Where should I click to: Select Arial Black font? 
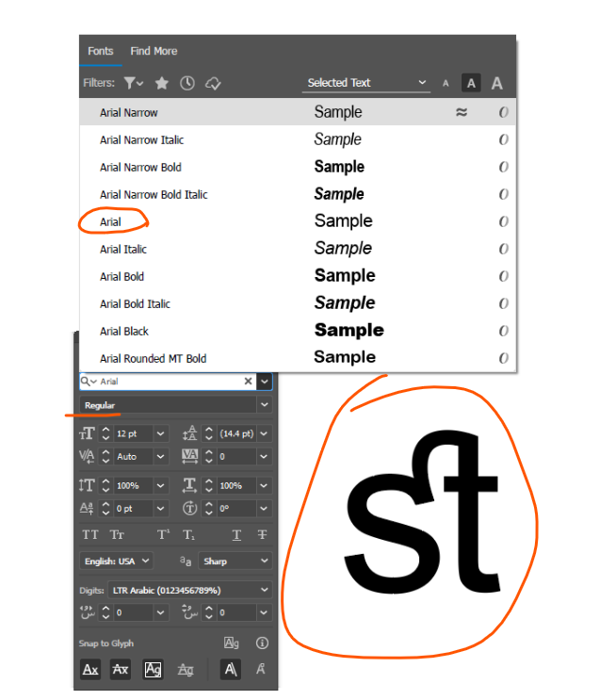pyautogui.click(x=298, y=331)
